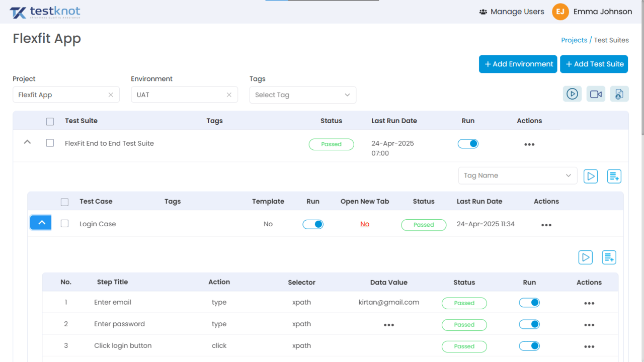Click the testknot logo
644x362 pixels.
click(45, 13)
